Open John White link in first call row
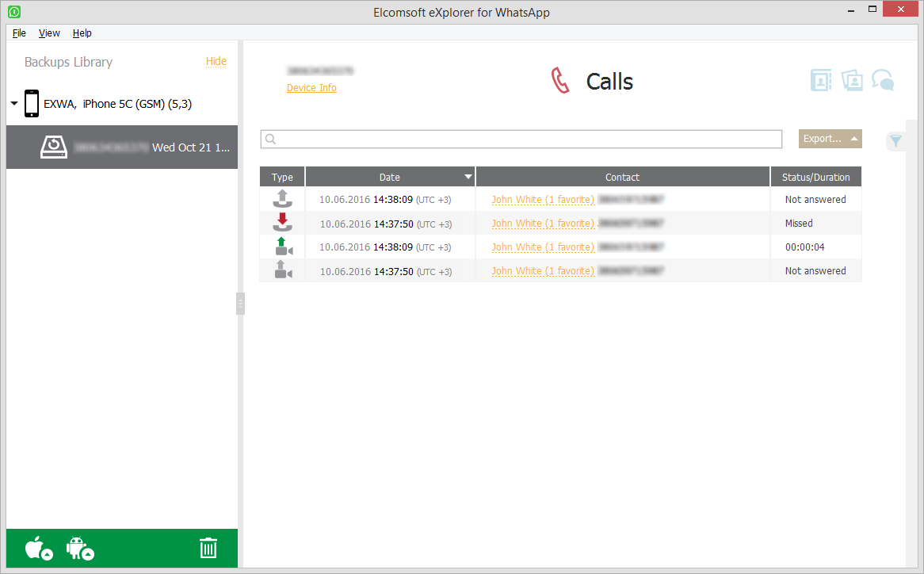The image size is (924, 574). click(544, 200)
